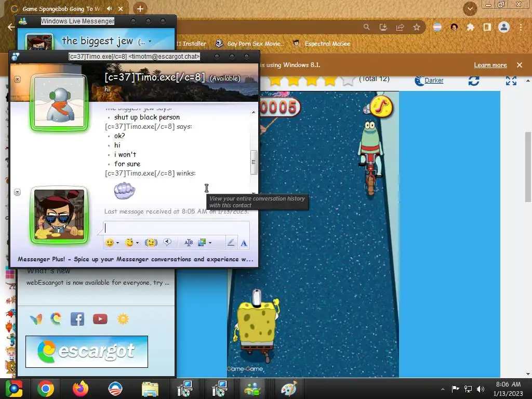This screenshot has height=399, width=532.
Task: Click the chat message input field
Action: [x=177, y=229]
